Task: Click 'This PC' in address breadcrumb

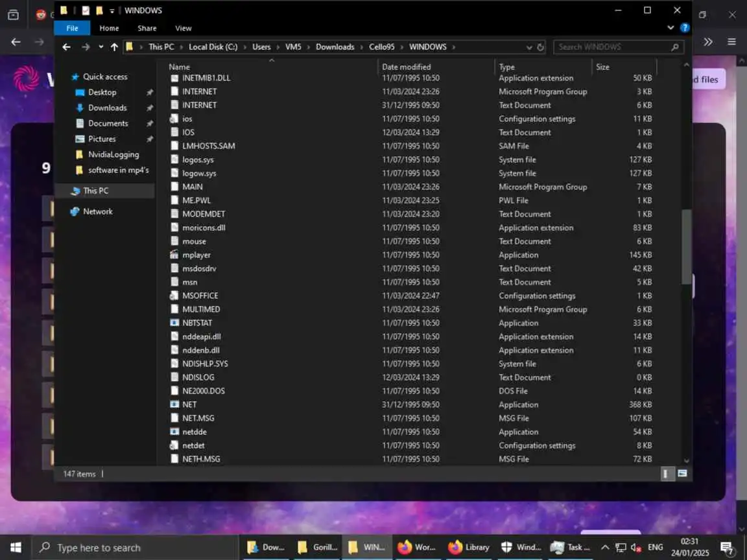Action: 161,47
